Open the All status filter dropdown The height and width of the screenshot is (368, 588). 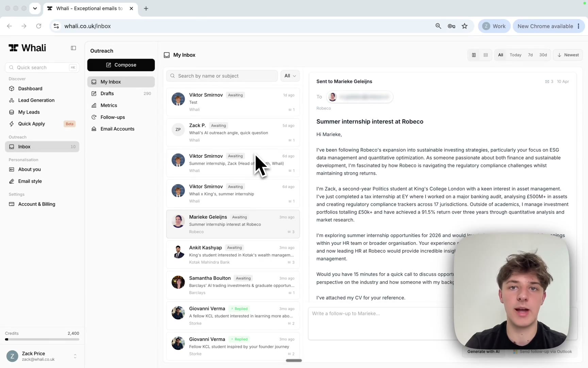point(290,76)
